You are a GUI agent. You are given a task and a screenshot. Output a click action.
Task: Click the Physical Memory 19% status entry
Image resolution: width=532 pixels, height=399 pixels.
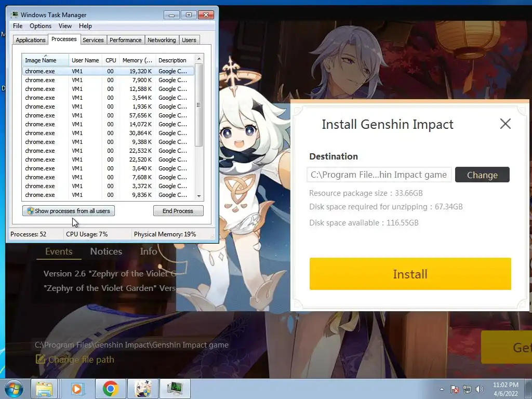165,234
